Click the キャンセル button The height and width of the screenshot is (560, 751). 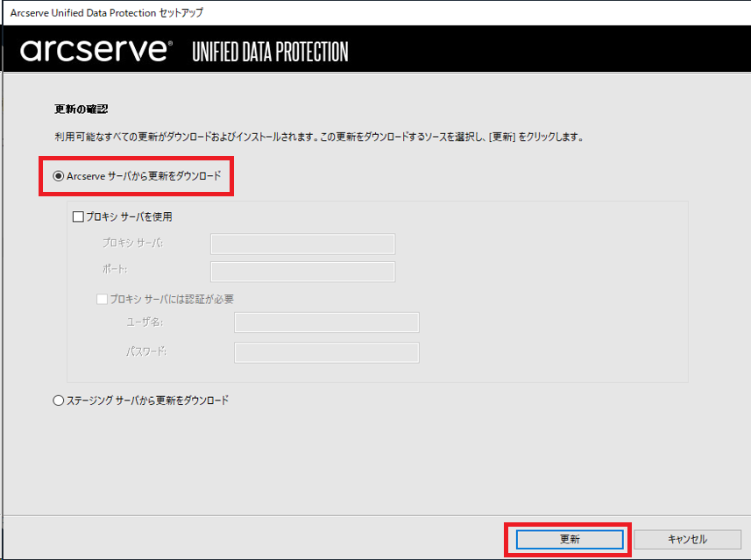click(687, 539)
